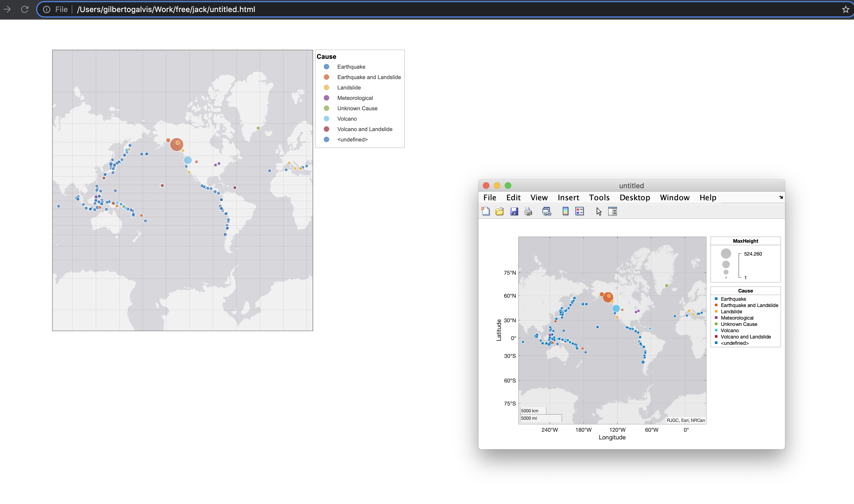
Task: Save the figure with the floppy icon
Action: coord(514,211)
